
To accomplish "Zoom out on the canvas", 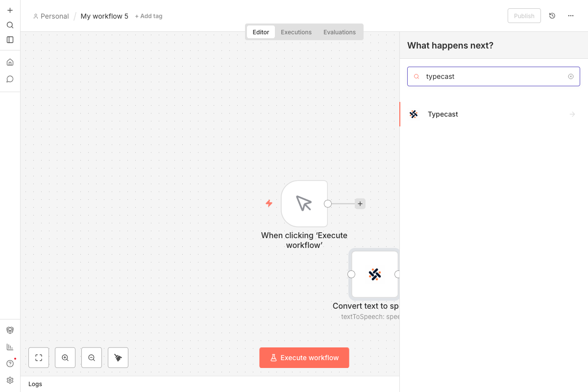I will (x=91, y=357).
